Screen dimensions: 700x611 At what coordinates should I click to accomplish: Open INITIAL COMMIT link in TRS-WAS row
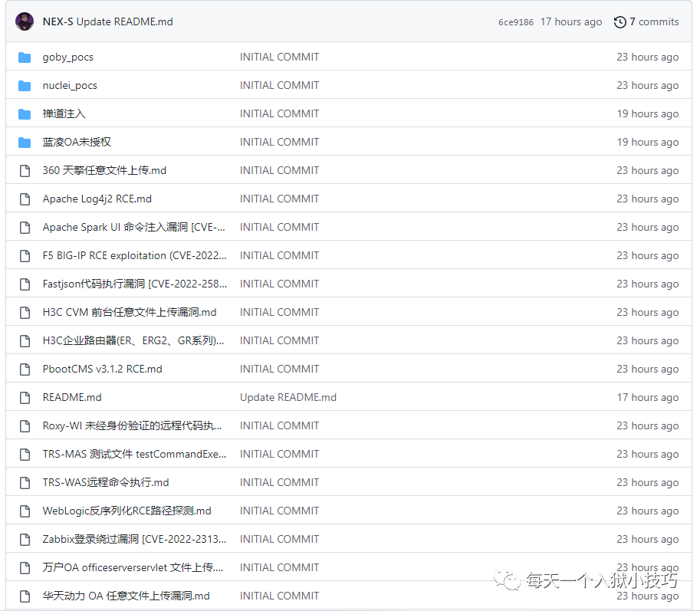(280, 482)
